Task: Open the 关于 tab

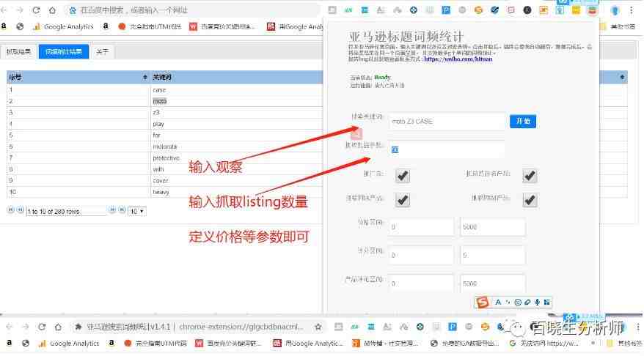Action: tap(102, 52)
